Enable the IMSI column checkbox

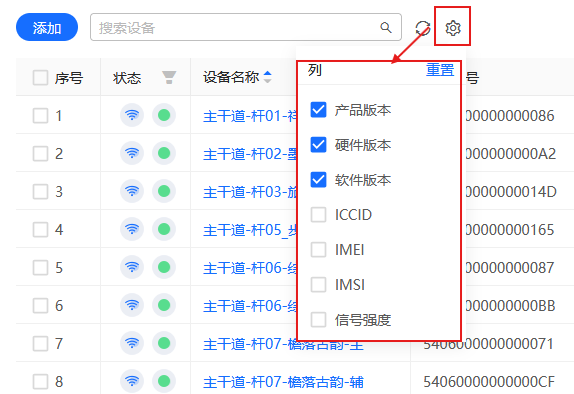click(318, 285)
